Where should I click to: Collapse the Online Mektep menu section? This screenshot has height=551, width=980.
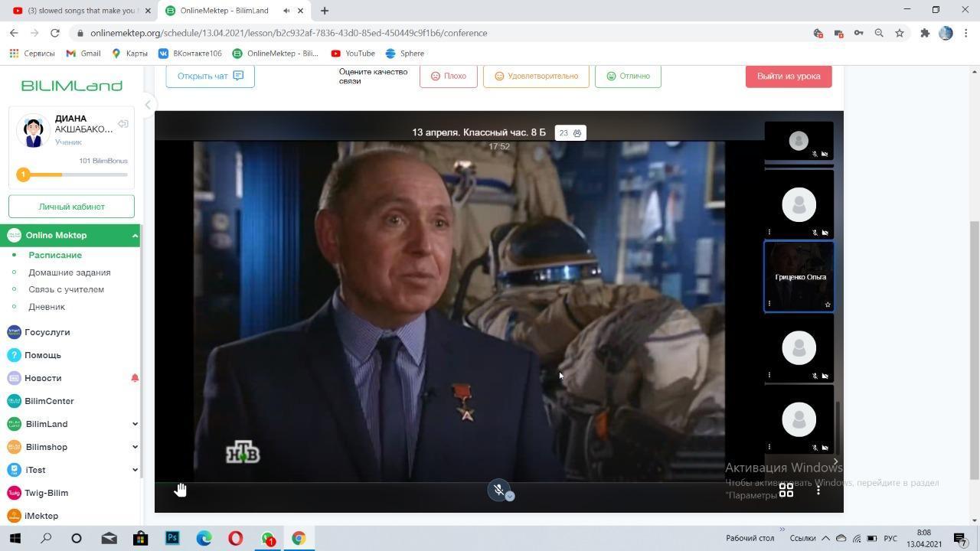coord(135,236)
